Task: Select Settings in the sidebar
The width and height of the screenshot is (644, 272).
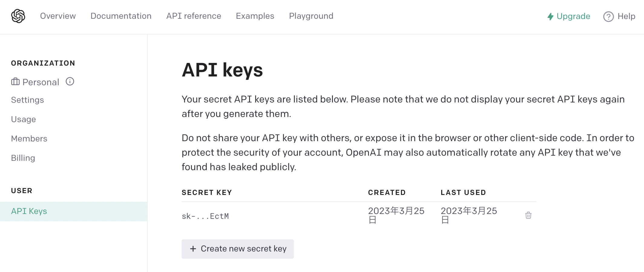Action: click(x=28, y=100)
